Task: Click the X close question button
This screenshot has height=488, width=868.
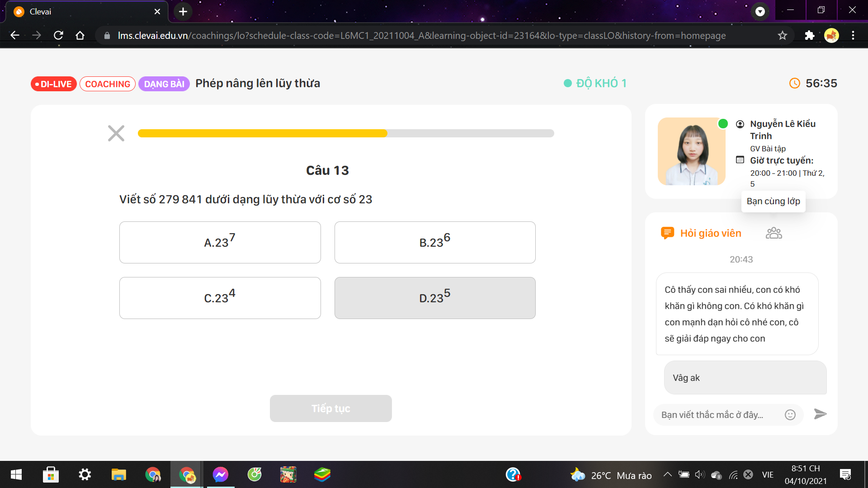Action: pos(115,133)
